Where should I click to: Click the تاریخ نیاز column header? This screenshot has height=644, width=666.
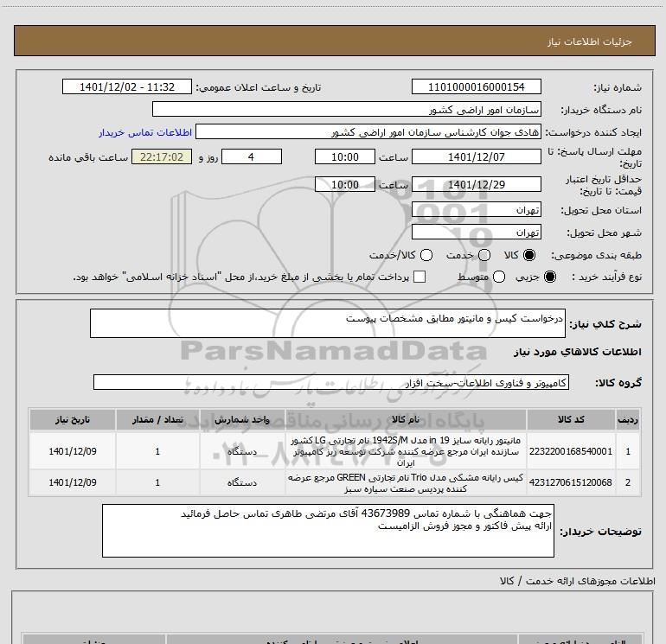(x=72, y=419)
